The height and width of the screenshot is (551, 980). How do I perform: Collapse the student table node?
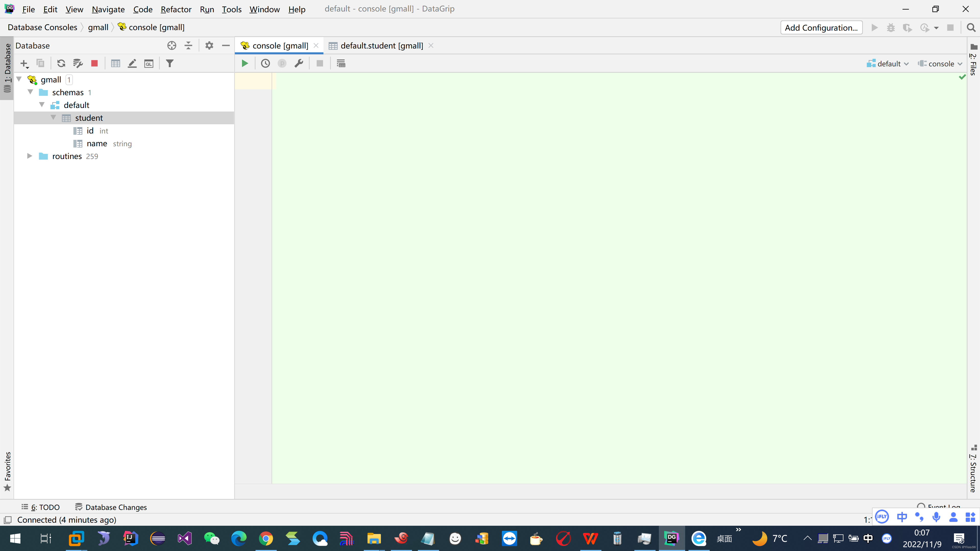click(53, 117)
